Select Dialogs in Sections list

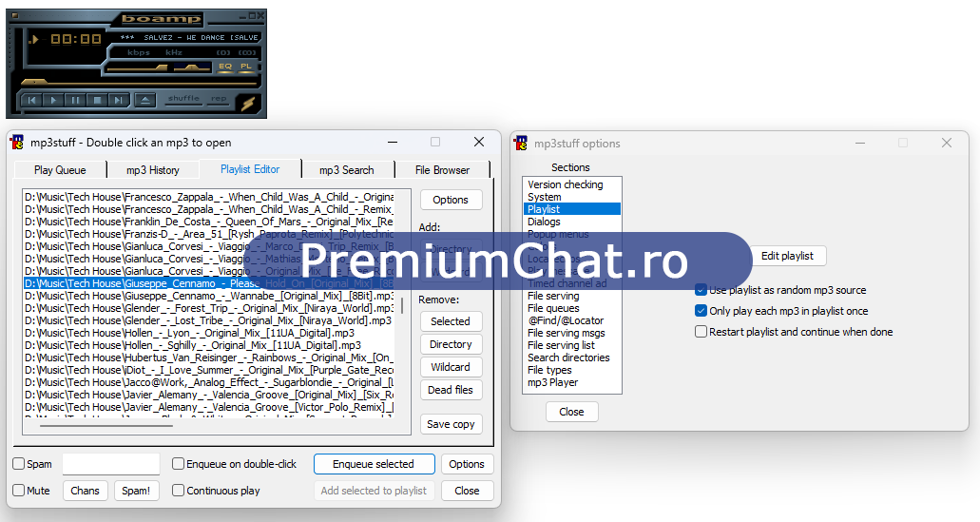coord(572,222)
